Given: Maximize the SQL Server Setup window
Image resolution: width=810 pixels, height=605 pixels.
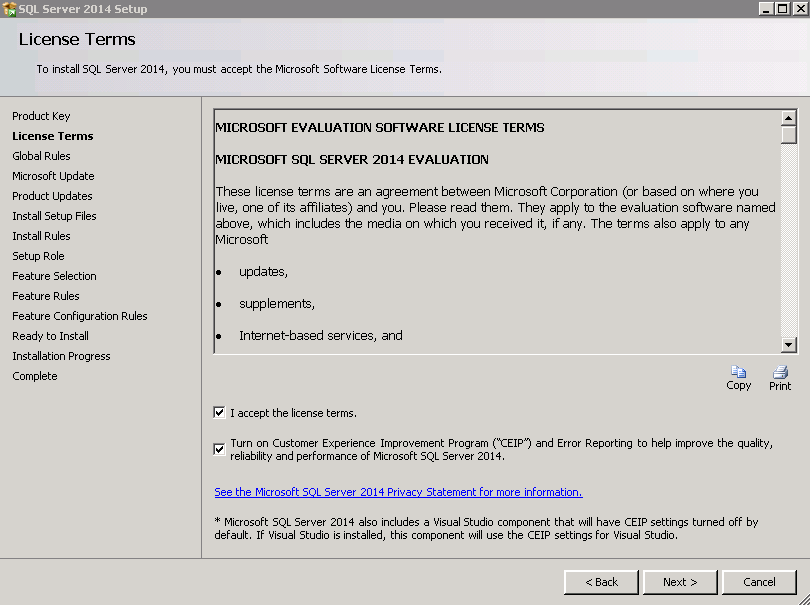Looking at the screenshot, I should (783, 9).
